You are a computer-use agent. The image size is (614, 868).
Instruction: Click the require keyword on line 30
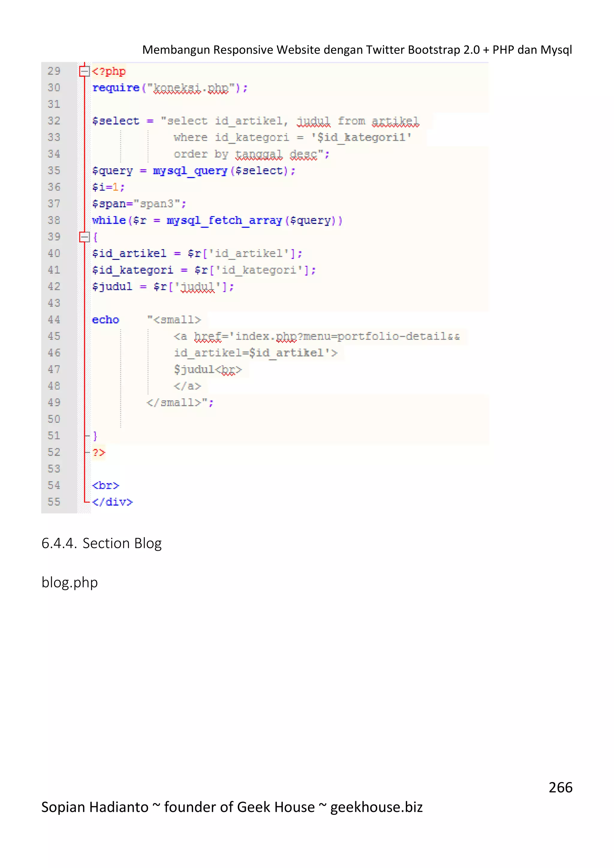116,88
